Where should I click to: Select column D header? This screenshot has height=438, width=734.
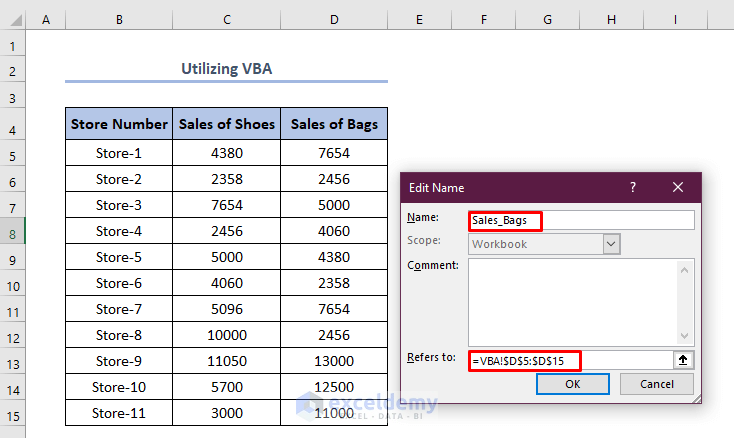pos(334,19)
